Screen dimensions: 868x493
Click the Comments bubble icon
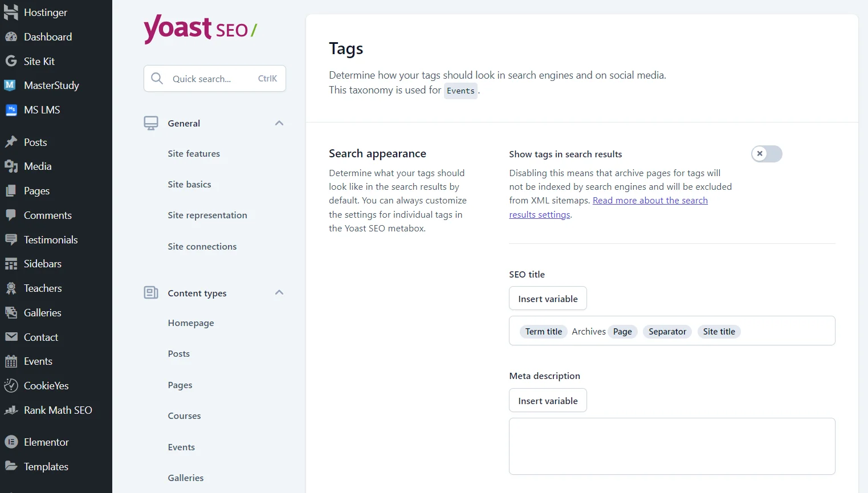click(11, 215)
